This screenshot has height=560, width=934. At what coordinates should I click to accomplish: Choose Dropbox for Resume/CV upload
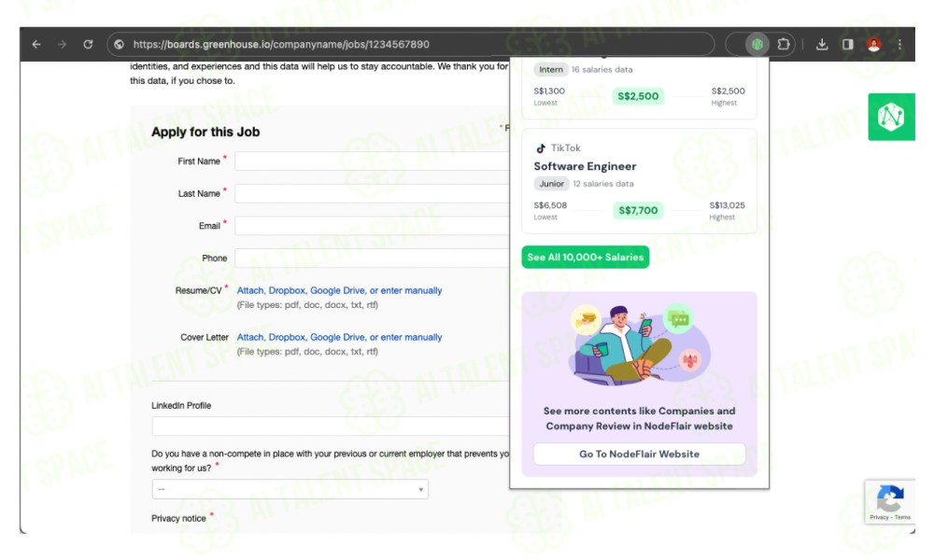287,290
